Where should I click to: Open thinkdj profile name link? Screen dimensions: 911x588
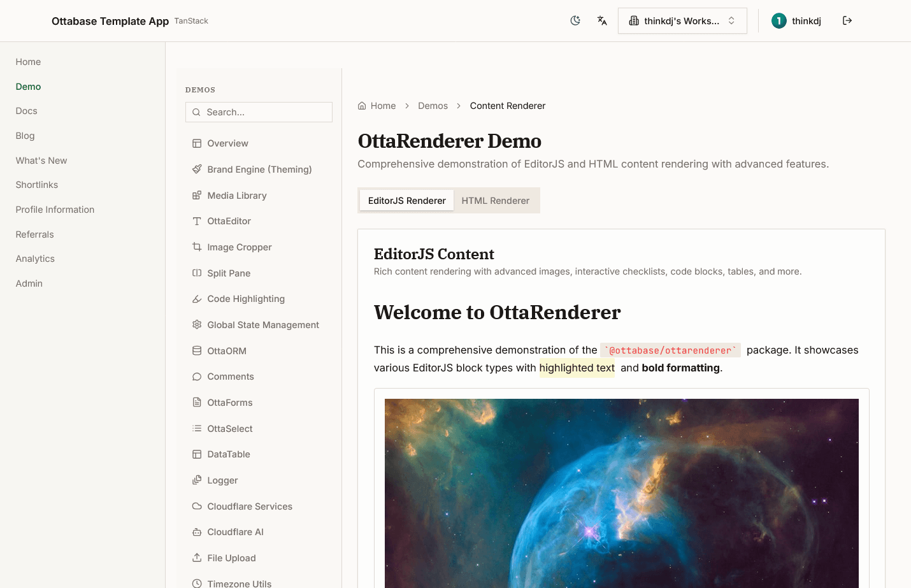tap(807, 21)
